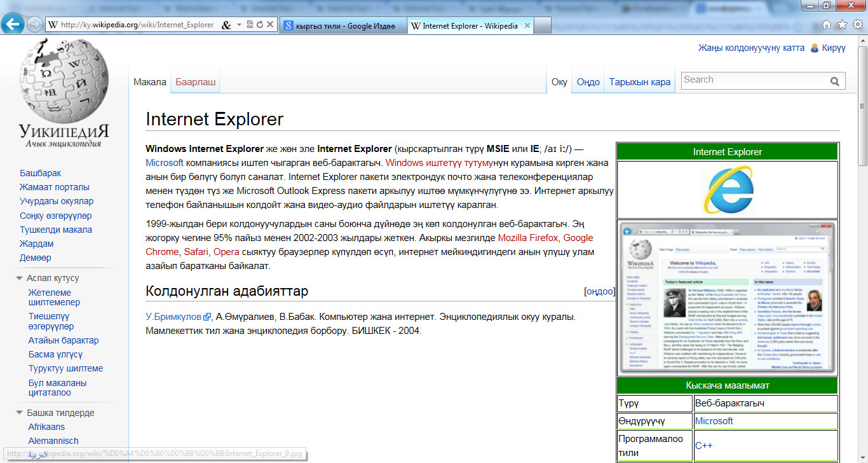Open browser Home icon
This screenshot has width=868, height=463.
[x=827, y=25]
